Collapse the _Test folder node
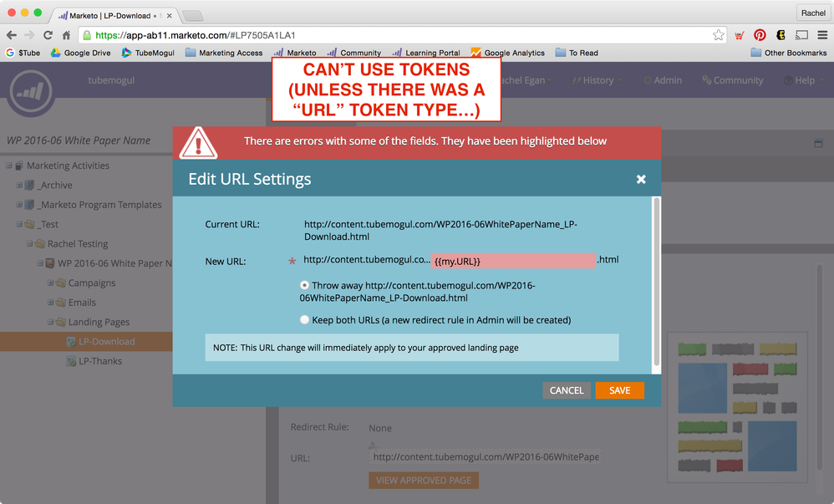The width and height of the screenshot is (834, 504). click(x=19, y=224)
